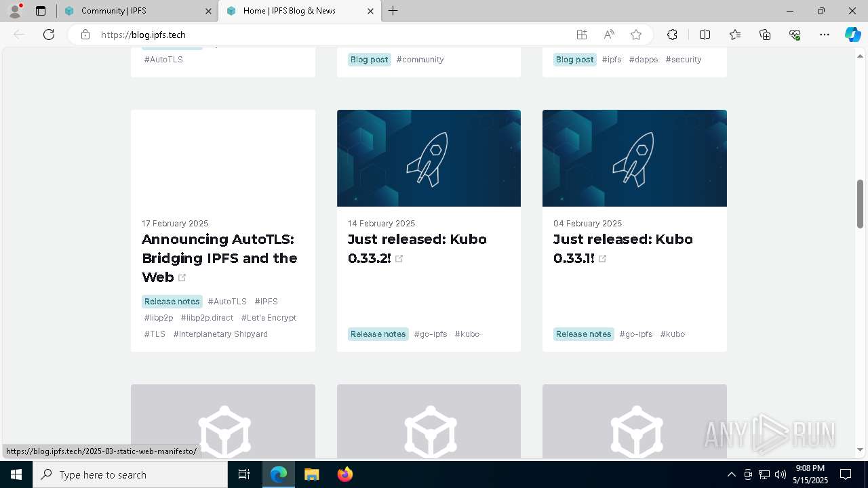868x488 pixels.
Task: Filter by #Interplanetary Shipyard tag
Action: pos(220,334)
